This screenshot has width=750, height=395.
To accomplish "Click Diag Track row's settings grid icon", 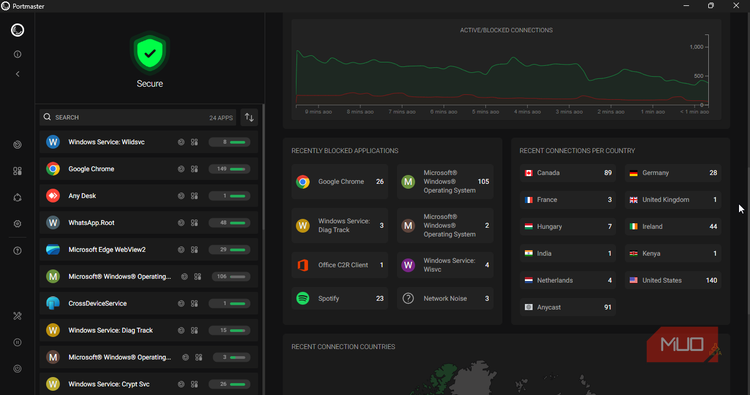I will coord(194,330).
